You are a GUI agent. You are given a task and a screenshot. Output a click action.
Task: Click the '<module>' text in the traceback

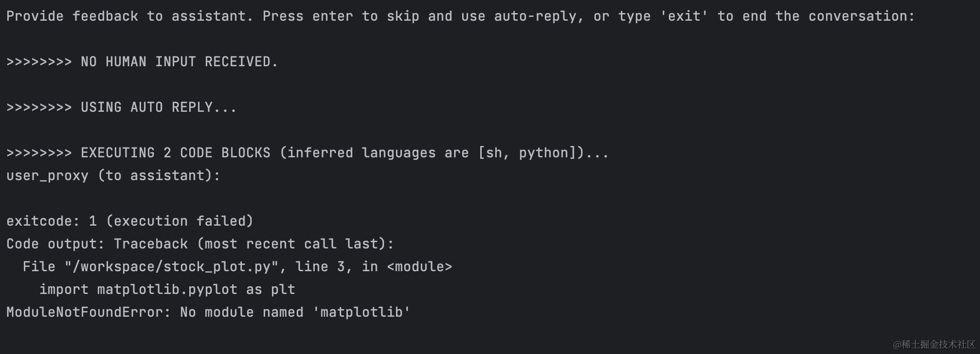coord(419,267)
